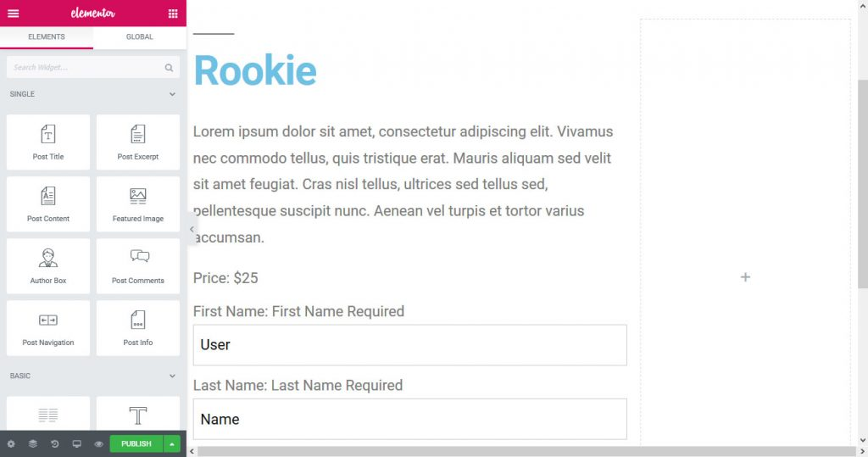Collapse the Basic widgets section
Image resolution: width=868 pixels, height=457 pixels.
coord(172,376)
